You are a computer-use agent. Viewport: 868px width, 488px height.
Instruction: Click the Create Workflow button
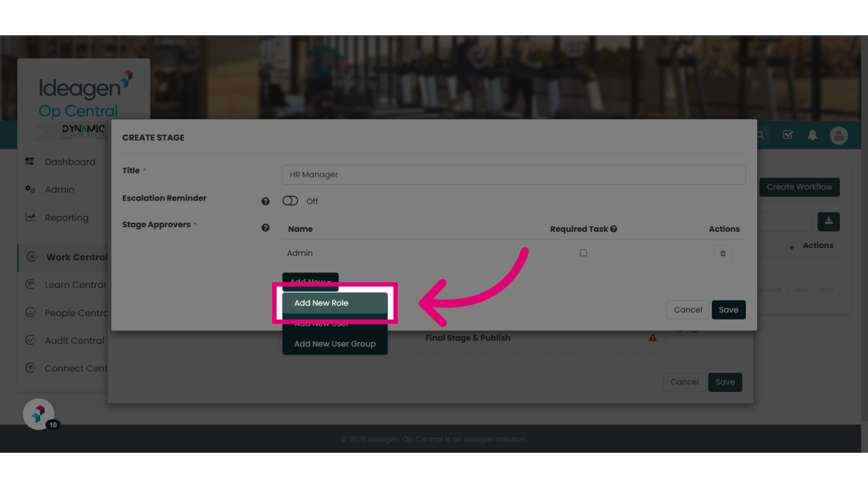[x=800, y=187]
